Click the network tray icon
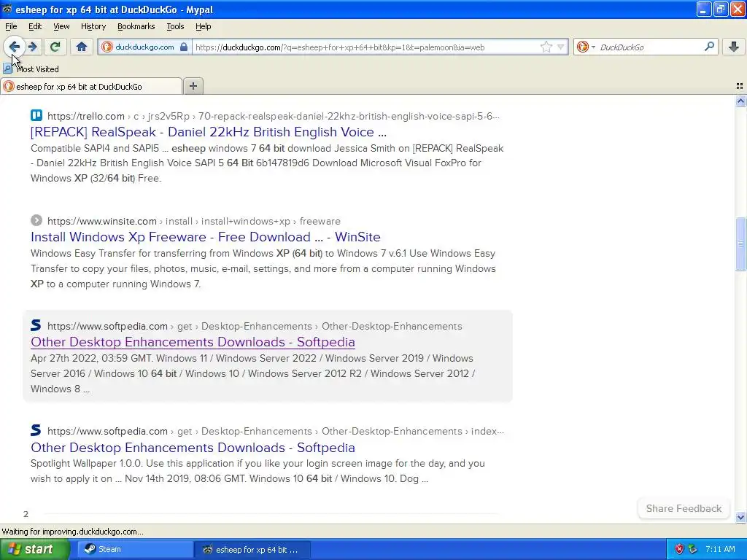This screenshot has height=560, width=747. click(x=693, y=549)
